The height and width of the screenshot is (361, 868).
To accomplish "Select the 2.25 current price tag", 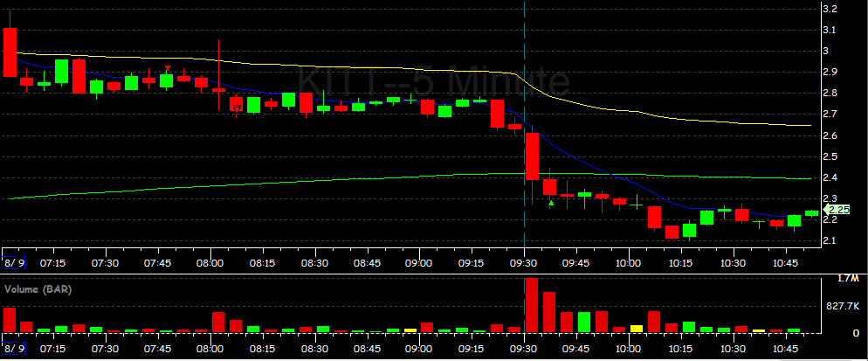I will (x=837, y=210).
